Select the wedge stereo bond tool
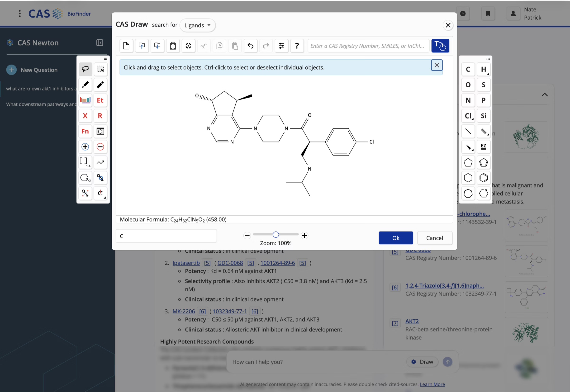Viewport: 570px width, 392px height. click(468, 147)
